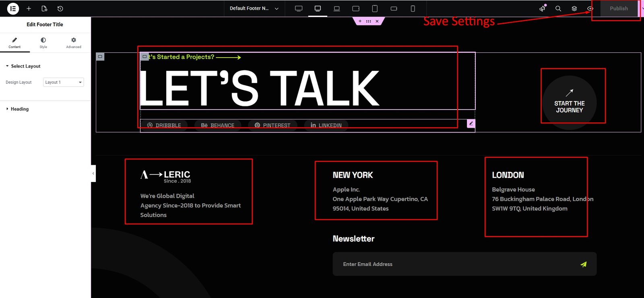Expand the Heading section
Viewport: 644px width, 298px height.
coord(20,109)
